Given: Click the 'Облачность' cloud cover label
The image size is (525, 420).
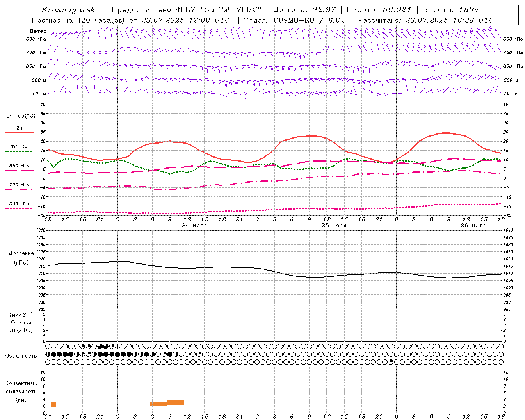Looking at the screenshot, I should pos(21,356).
